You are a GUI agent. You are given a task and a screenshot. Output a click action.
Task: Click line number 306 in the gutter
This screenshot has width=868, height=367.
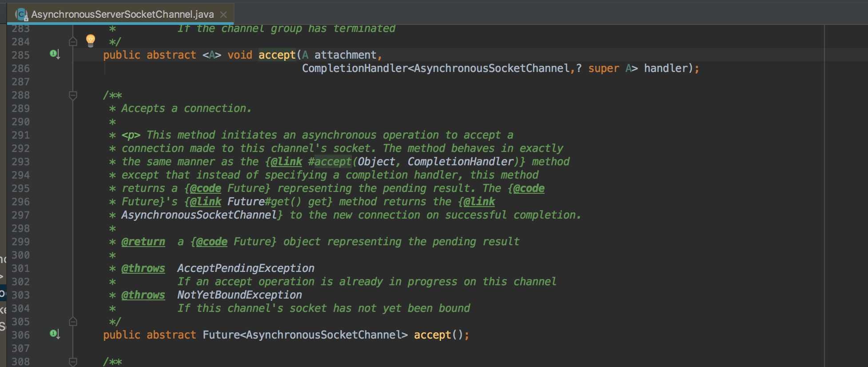coord(20,335)
